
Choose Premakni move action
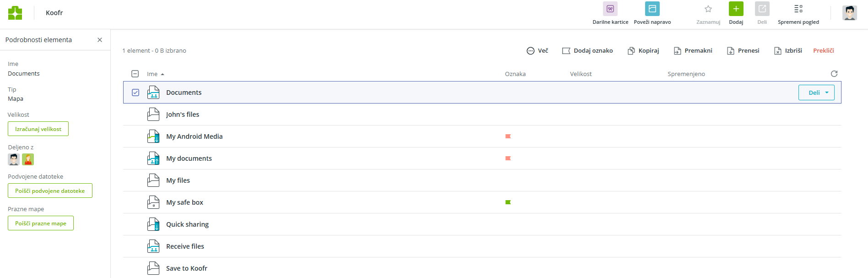693,51
